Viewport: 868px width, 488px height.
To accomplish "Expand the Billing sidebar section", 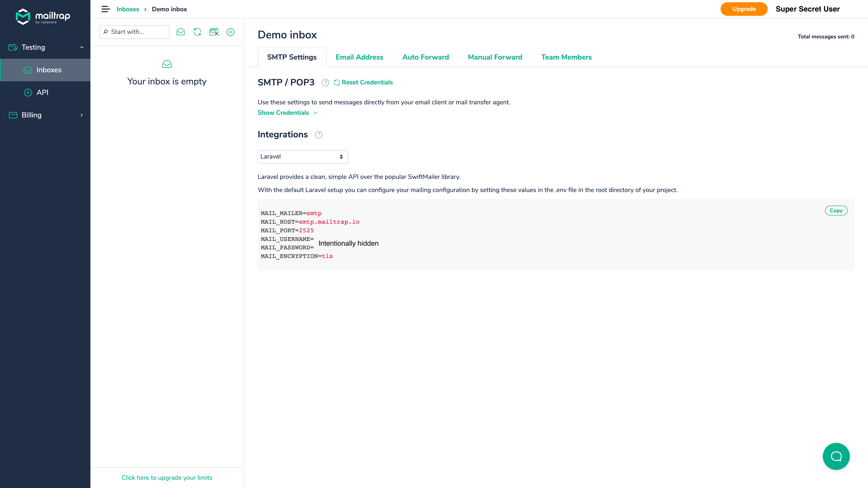I will (82, 115).
